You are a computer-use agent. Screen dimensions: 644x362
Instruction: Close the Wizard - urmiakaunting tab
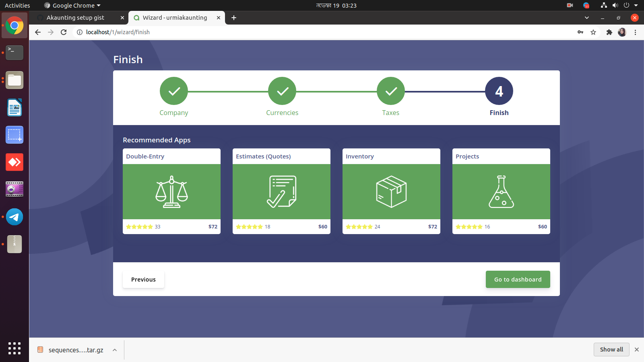(219, 18)
